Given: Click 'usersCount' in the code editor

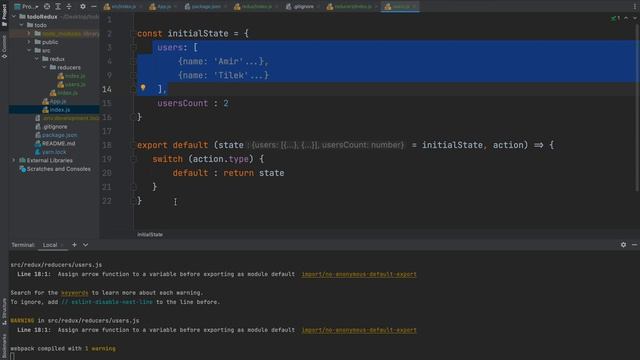Looking at the screenshot, I should (x=183, y=103).
